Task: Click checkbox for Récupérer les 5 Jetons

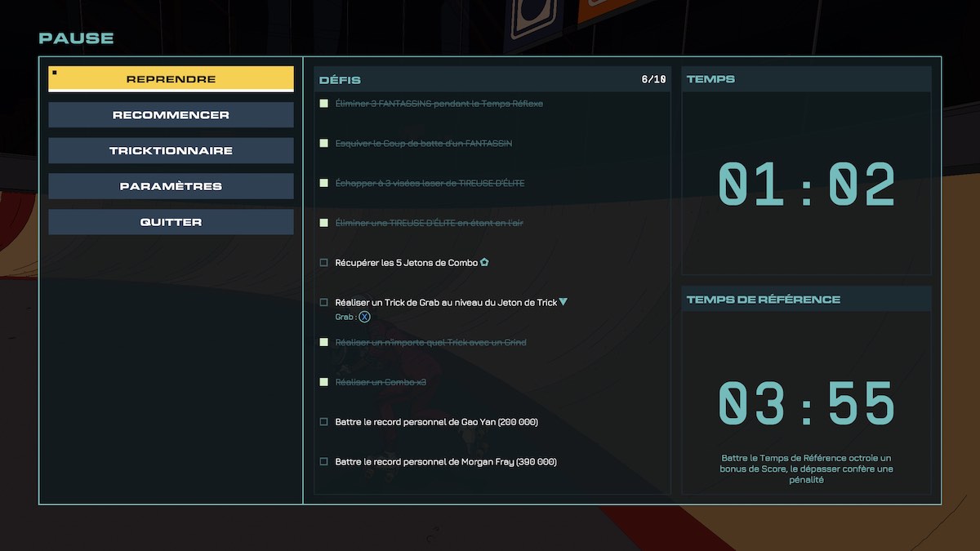Action: coord(324,263)
